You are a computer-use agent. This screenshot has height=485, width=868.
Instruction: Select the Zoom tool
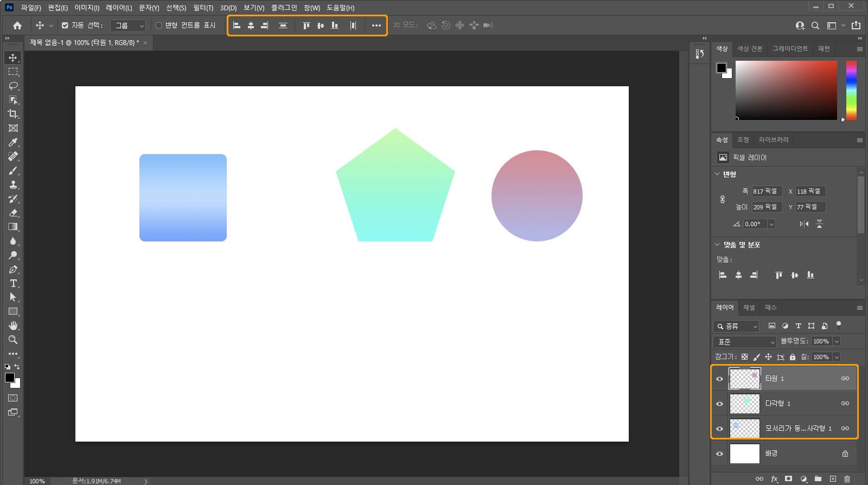13,340
